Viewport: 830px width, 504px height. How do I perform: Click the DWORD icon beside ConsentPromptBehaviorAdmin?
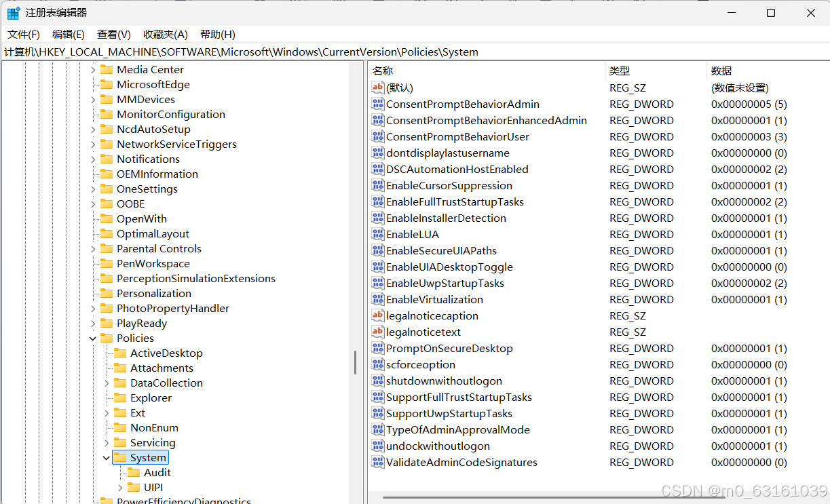click(378, 104)
